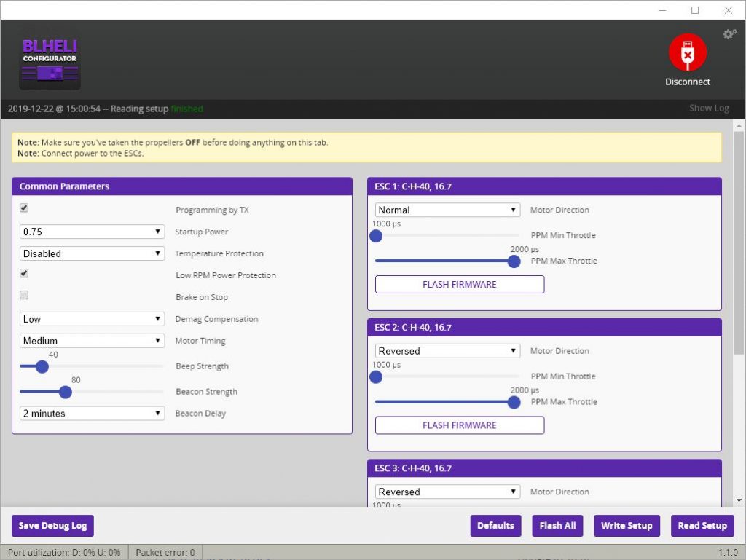746x560 pixels.
Task: Click Flash Firmware for ESC 2
Action: click(x=460, y=425)
